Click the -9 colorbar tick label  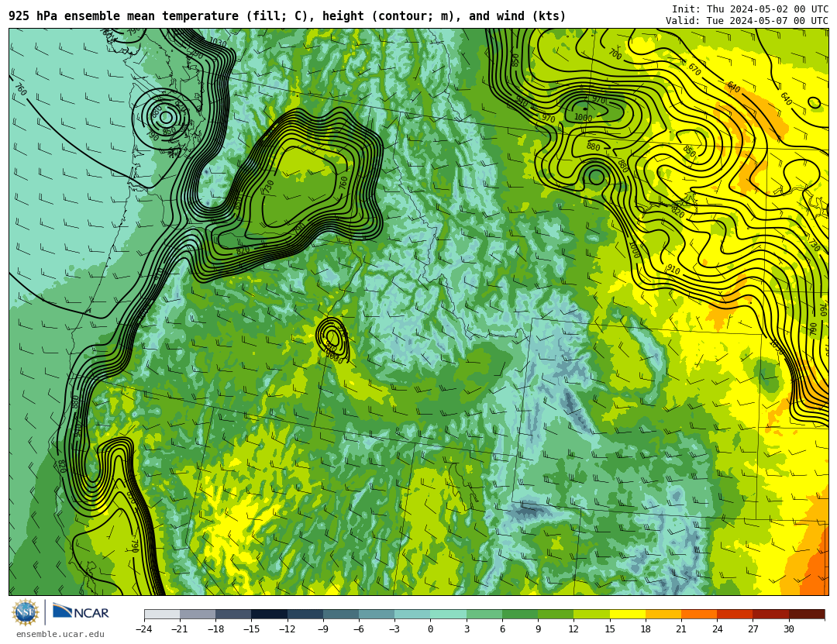[x=323, y=629]
